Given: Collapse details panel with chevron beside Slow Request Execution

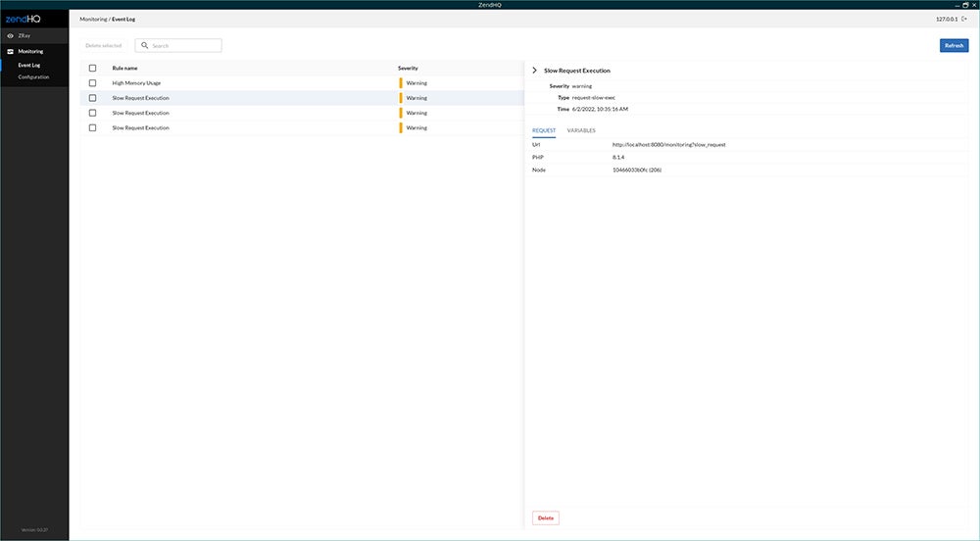Looking at the screenshot, I should click(534, 71).
